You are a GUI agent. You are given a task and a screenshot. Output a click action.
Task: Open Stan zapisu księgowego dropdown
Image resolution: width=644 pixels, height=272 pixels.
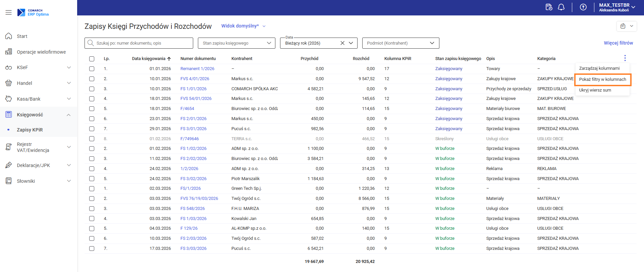click(x=236, y=43)
